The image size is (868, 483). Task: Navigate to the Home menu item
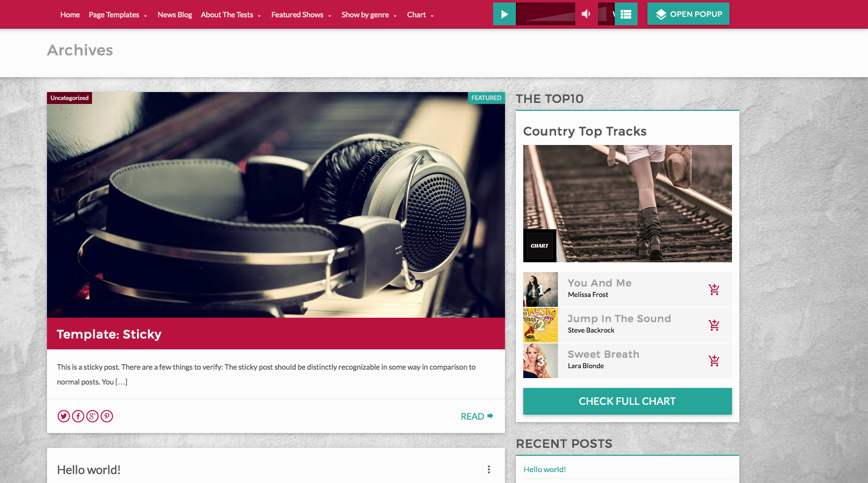70,15
